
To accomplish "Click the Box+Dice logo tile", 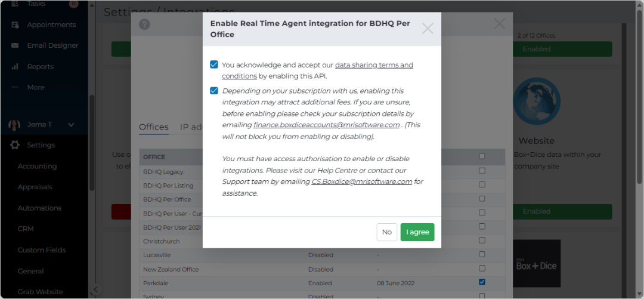I will click(537, 264).
